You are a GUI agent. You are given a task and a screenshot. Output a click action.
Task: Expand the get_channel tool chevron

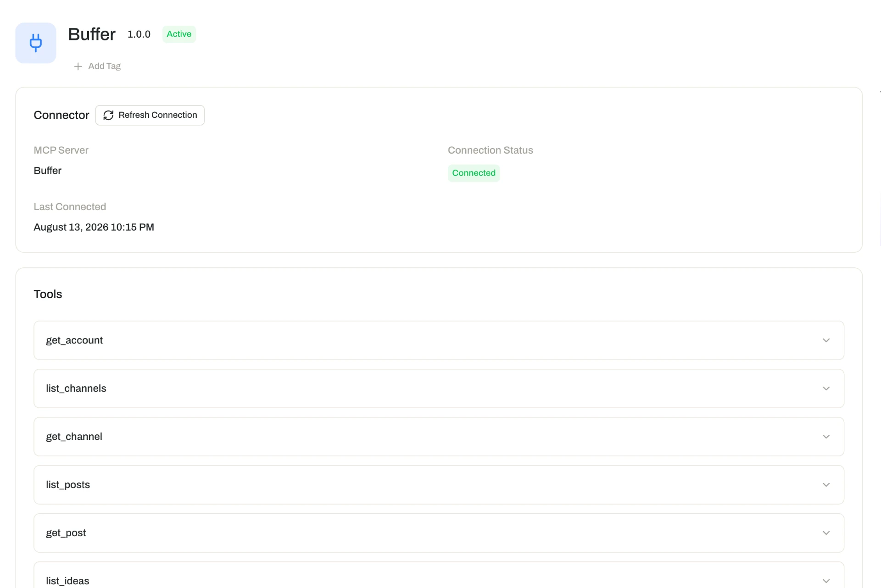click(x=826, y=437)
